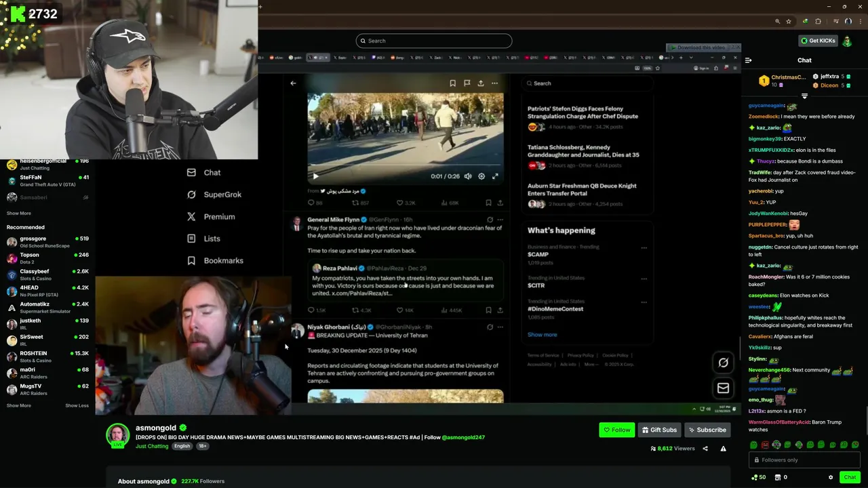Screen dimensions: 868x488
Task: Open grossgore channel in Recommended
Action: pyautogui.click(x=47, y=242)
